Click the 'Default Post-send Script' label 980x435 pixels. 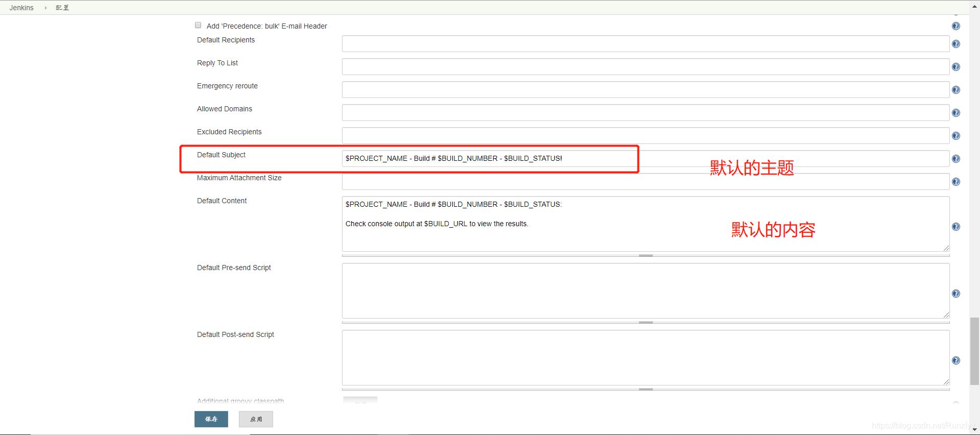[x=235, y=334]
